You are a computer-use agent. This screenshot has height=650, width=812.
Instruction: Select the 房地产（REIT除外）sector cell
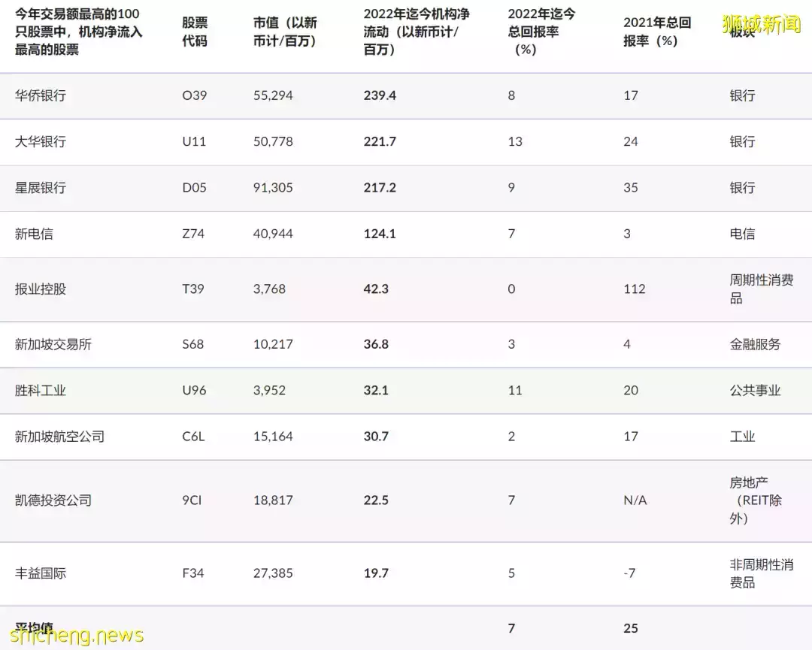pyautogui.click(x=756, y=501)
